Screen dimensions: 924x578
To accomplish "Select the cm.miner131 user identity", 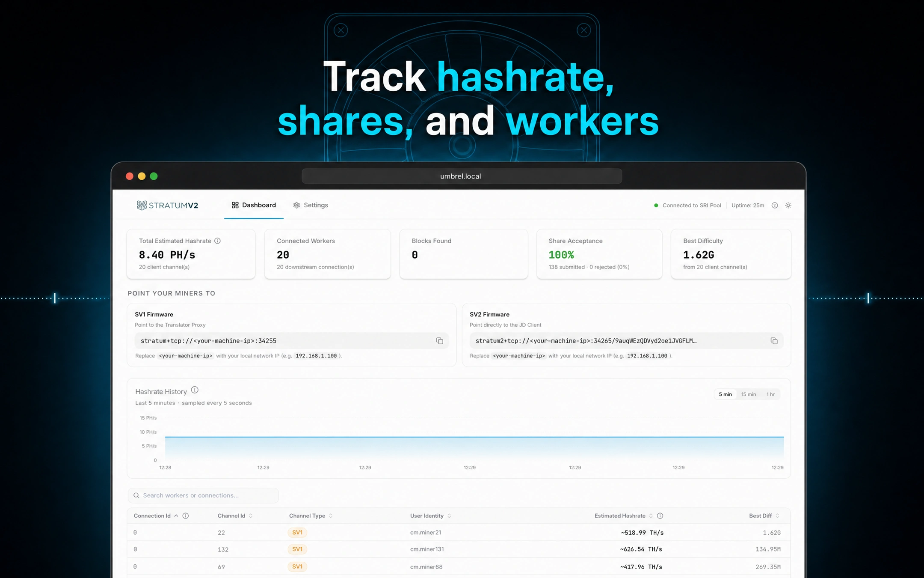I will coord(427,549).
